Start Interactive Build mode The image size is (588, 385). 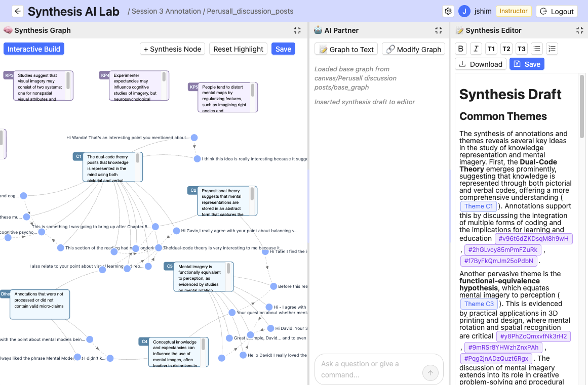tap(34, 49)
